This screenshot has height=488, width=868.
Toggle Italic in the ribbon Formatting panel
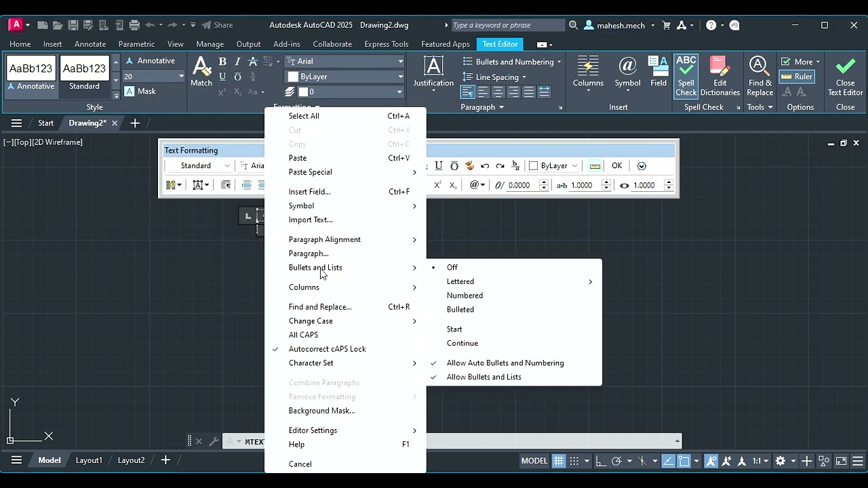pyautogui.click(x=237, y=62)
